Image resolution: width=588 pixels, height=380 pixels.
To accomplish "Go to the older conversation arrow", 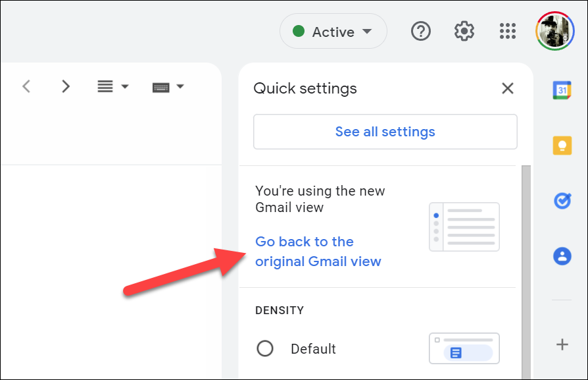I will (66, 86).
